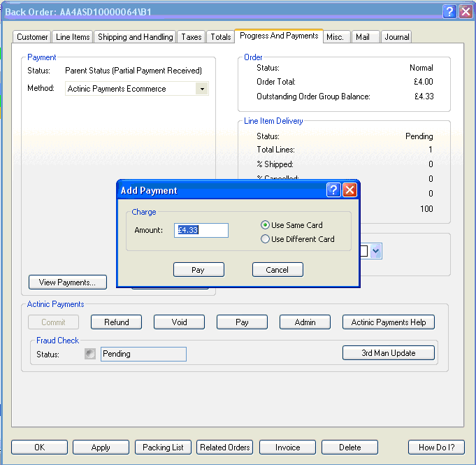The image size is (476, 465).
Task: Cancel the Add Payment dialog
Action: pyautogui.click(x=277, y=270)
